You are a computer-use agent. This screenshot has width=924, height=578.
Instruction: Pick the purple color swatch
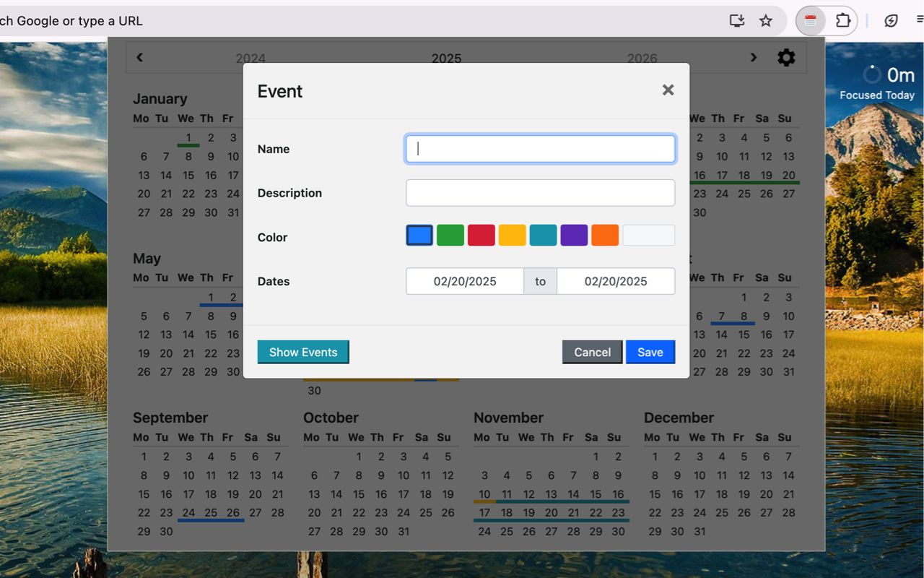point(574,236)
